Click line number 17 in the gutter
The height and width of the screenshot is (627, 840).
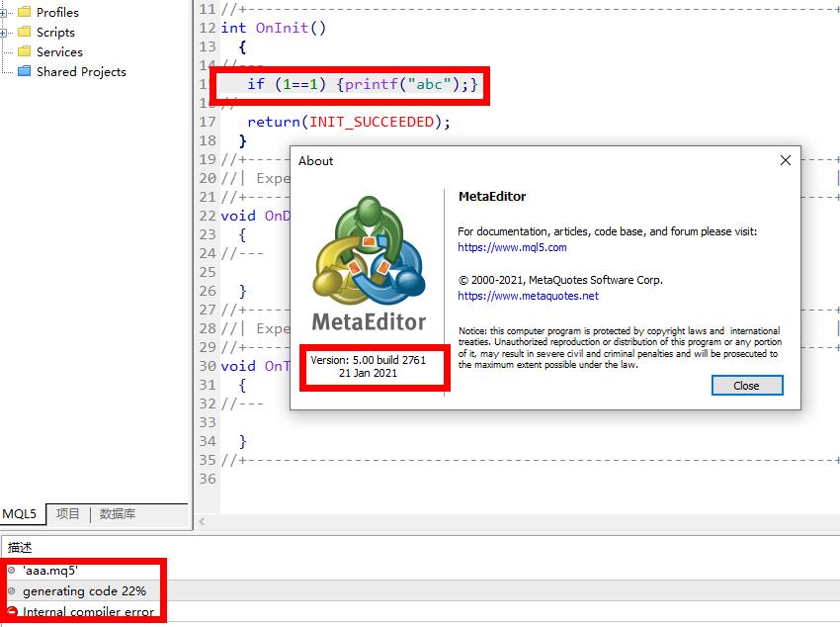[x=208, y=123]
